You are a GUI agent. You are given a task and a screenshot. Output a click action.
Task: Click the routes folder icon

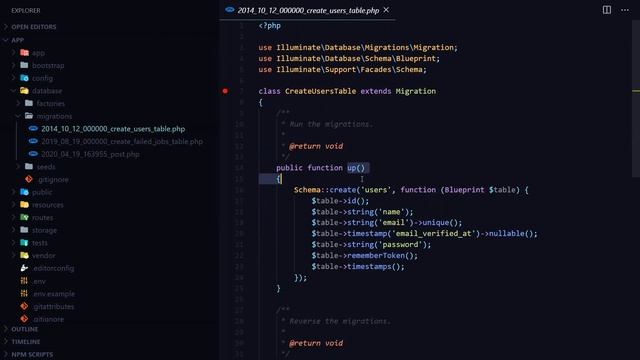tap(24, 217)
